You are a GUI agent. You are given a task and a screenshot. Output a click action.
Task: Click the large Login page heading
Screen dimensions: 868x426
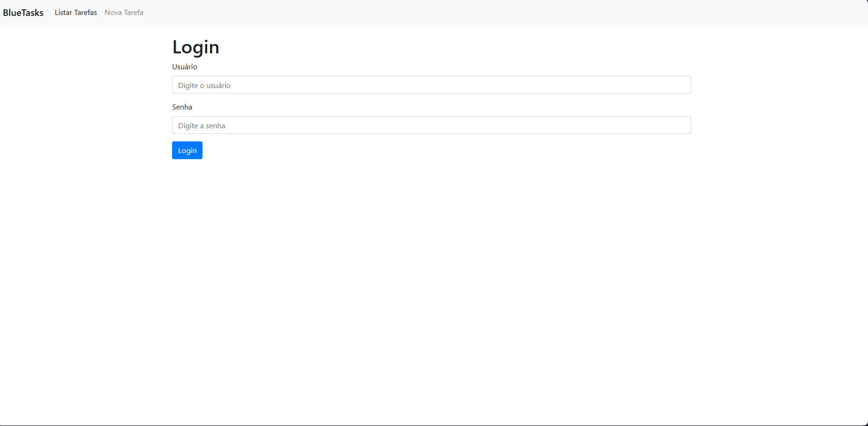[x=195, y=47]
